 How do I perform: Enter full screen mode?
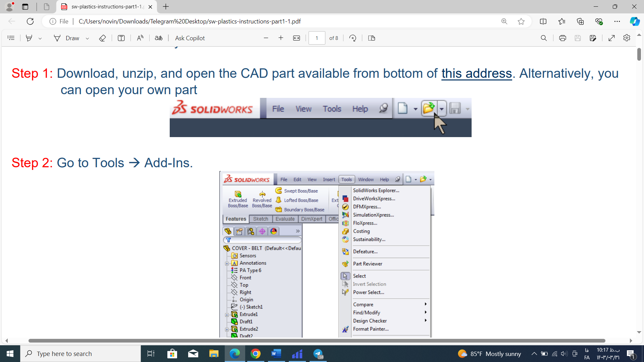tap(611, 38)
